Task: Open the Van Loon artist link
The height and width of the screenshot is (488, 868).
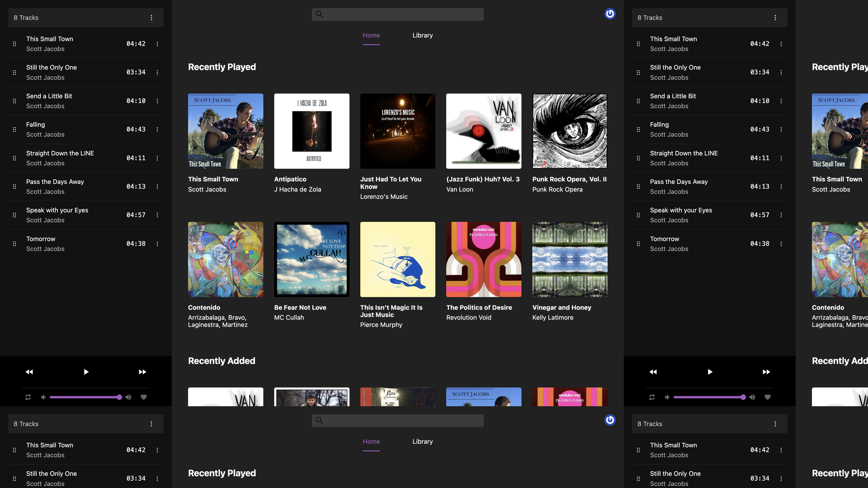Action: click(x=460, y=189)
